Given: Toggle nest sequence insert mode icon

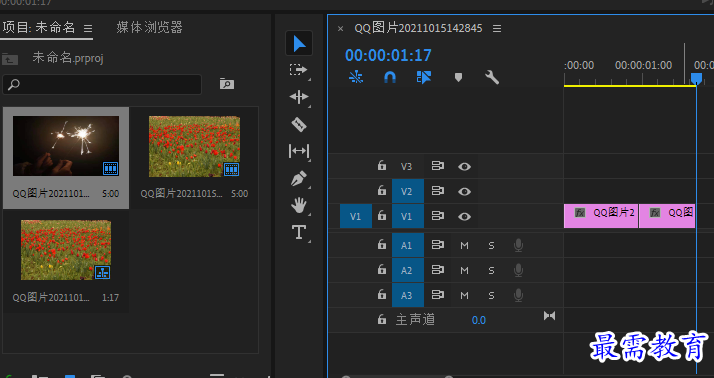Looking at the screenshot, I should pos(356,77).
